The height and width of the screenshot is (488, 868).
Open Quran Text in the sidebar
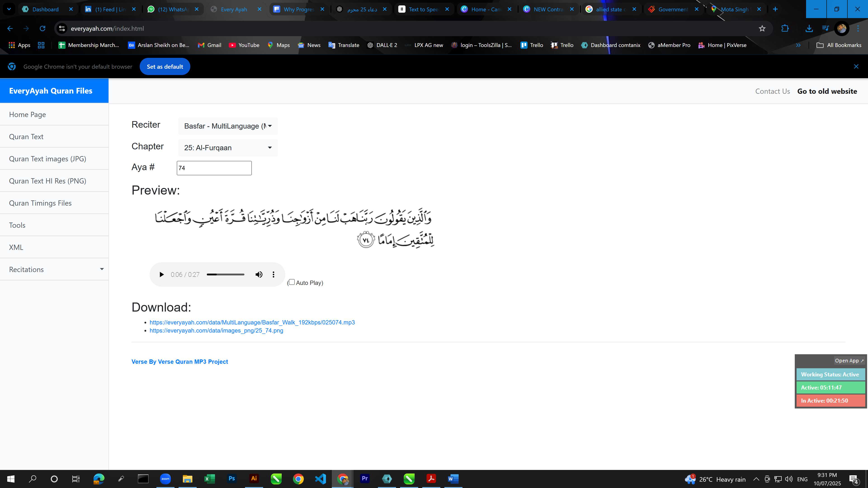point(54,137)
